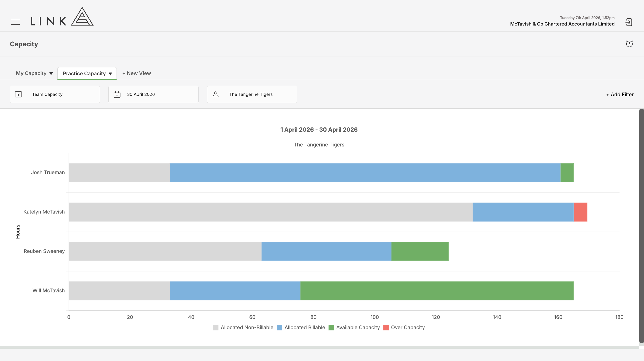Screen dimensions: 644x361
Task: Click Josh Trueman's blue billable bar
Action: click(x=365, y=173)
